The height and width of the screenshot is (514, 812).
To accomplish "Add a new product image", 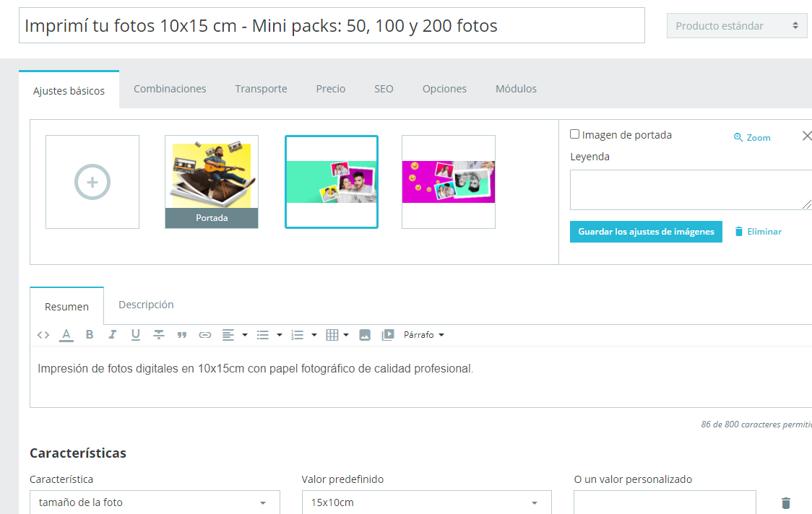I will [x=92, y=182].
